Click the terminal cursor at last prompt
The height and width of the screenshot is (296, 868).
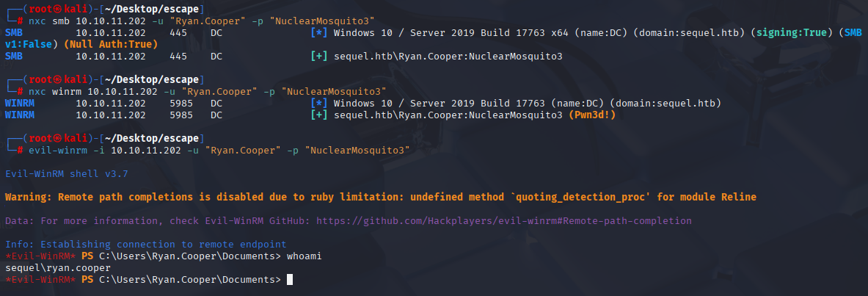pyautogui.click(x=289, y=279)
